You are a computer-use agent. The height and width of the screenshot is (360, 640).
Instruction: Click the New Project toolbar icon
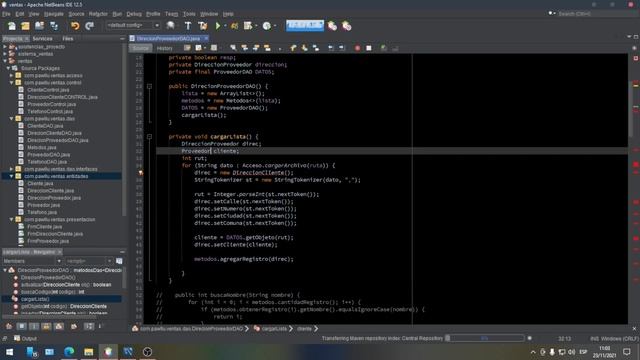pos(25,26)
